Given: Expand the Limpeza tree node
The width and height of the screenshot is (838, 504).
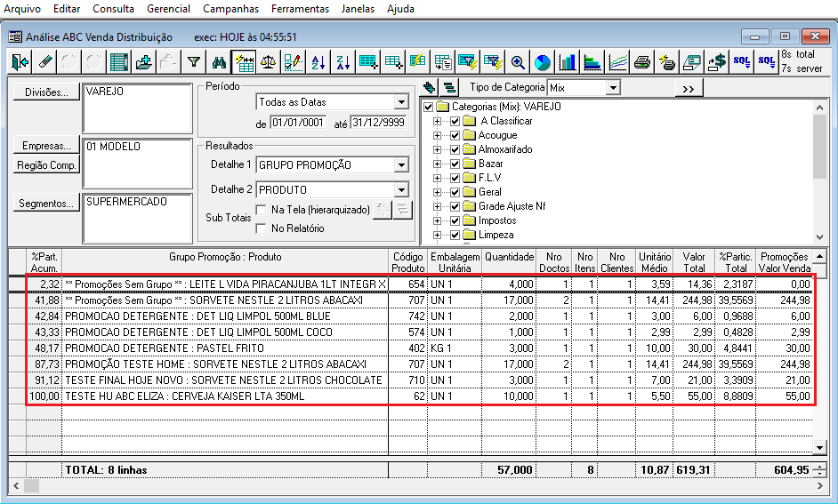Looking at the screenshot, I should click(x=437, y=235).
